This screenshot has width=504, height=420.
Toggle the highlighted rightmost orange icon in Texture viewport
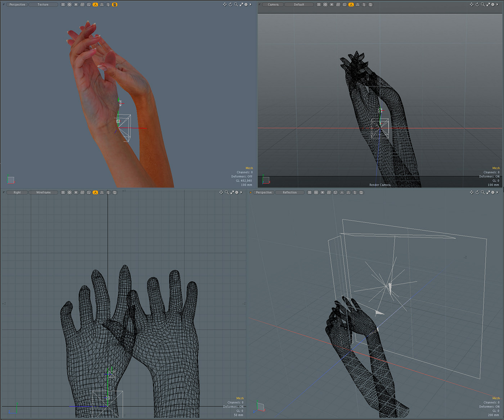114,5
